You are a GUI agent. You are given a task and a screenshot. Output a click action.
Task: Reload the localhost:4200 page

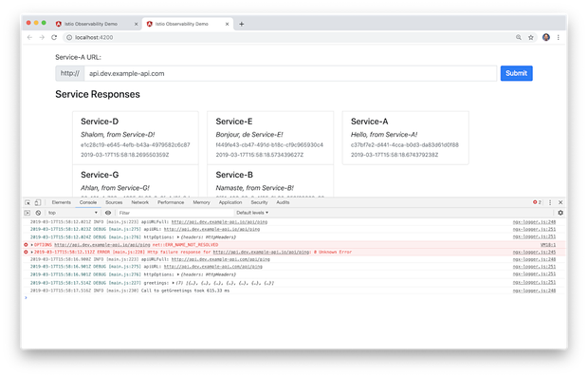click(x=54, y=37)
